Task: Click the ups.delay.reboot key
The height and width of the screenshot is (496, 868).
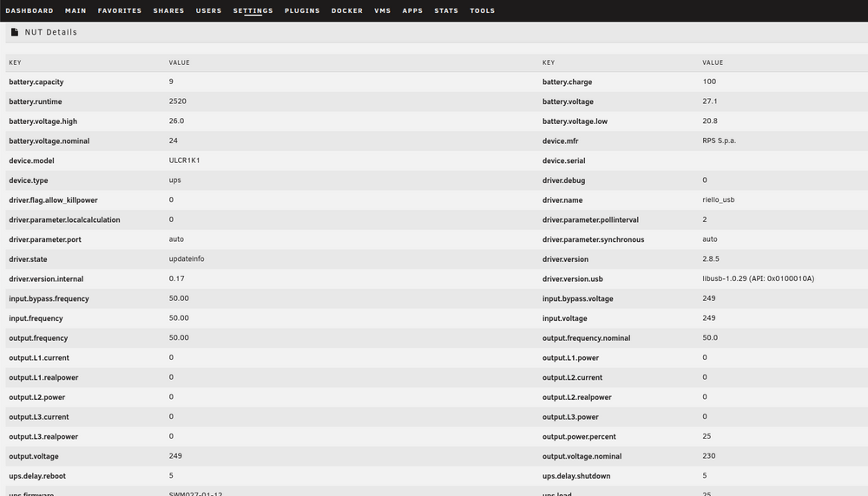Action: point(37,476)
